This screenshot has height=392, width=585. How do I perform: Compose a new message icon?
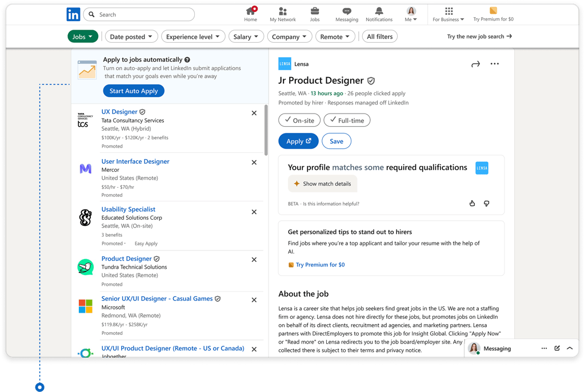coord(557,349)
